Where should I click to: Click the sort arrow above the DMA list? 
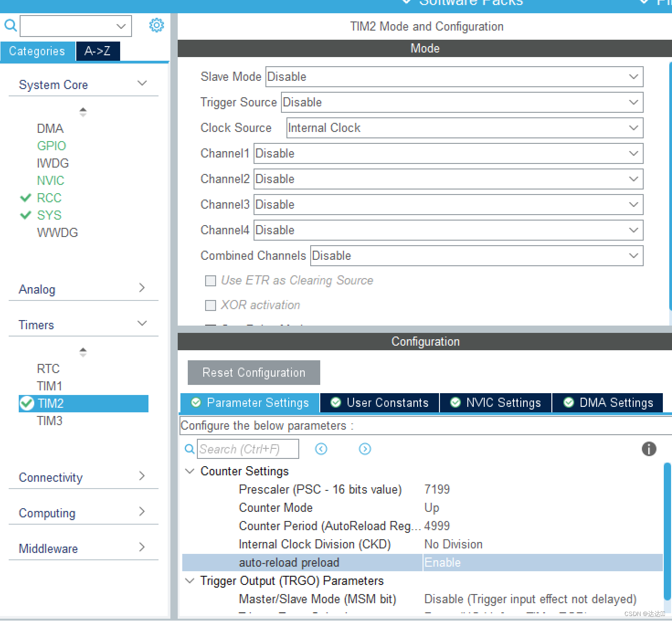click(83, 111)
